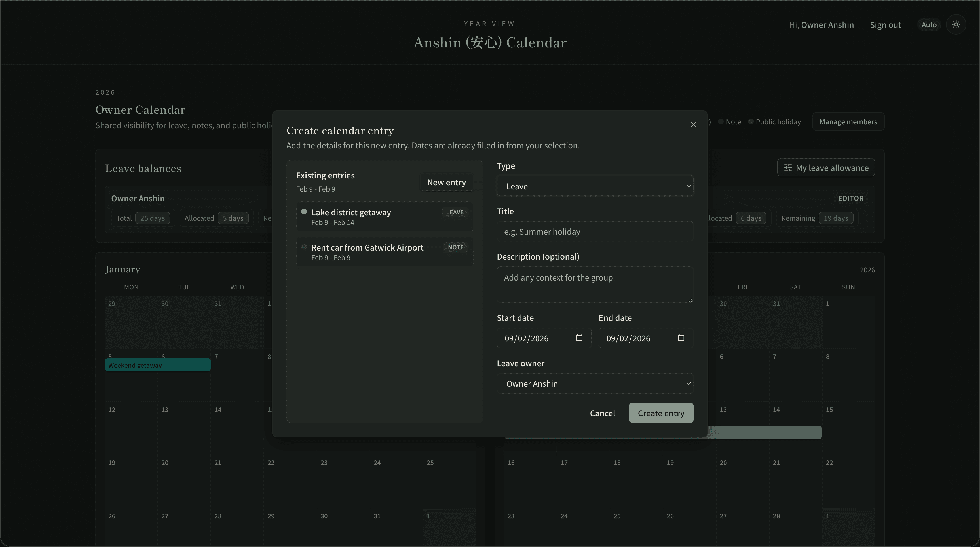Open the Type dropdown showing Leave
The height and width of the screenshot is (547, 980).
pos(595,186)
